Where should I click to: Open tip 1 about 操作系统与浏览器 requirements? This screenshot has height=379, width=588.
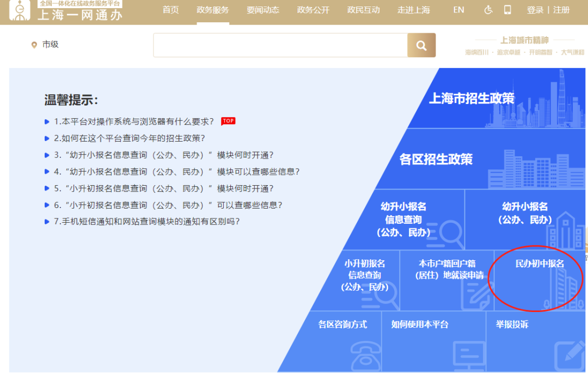[x=133, y=121]
